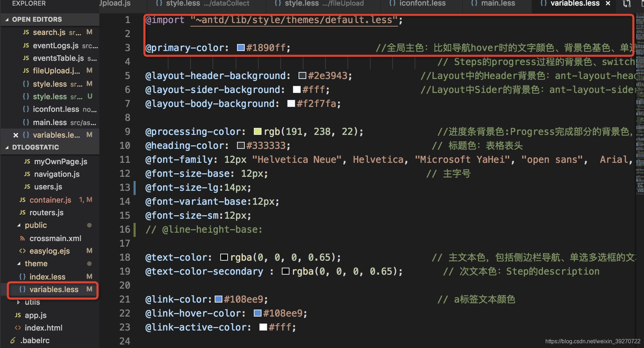Click the @layout-body-background #f2f7fa swatch

pyautogui.click(x=291, y=103)
